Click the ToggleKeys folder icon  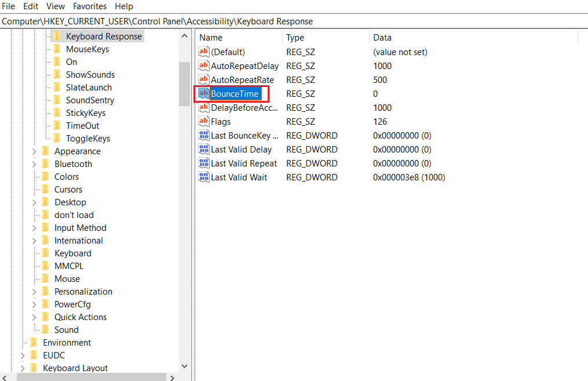(57, 138)
